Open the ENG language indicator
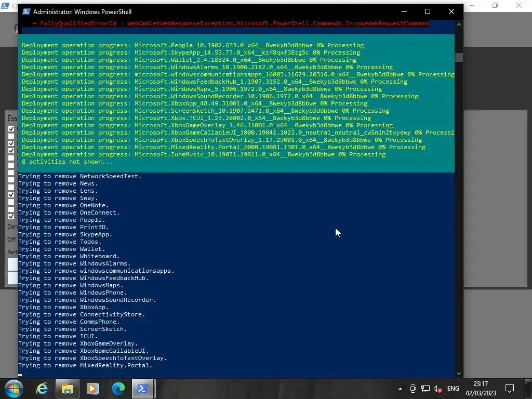Viewport: 532px width, 399px height. [453, 389]
